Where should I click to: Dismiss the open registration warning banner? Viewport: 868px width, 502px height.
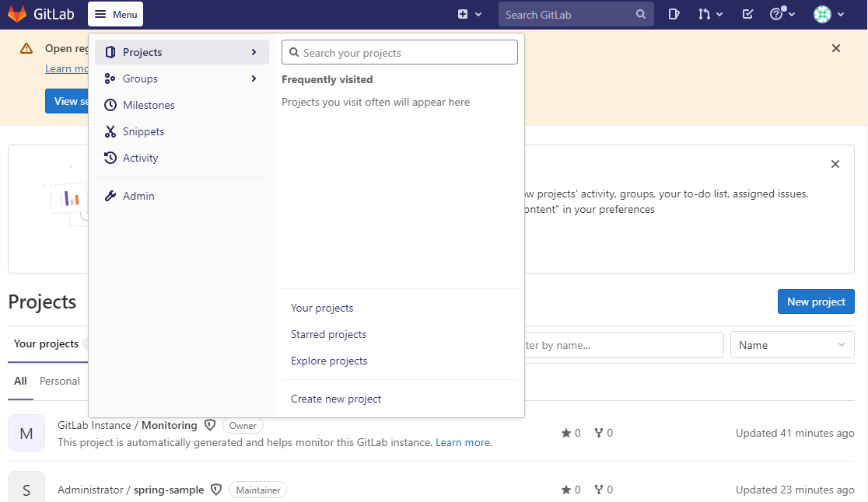[x=836, y=48]
